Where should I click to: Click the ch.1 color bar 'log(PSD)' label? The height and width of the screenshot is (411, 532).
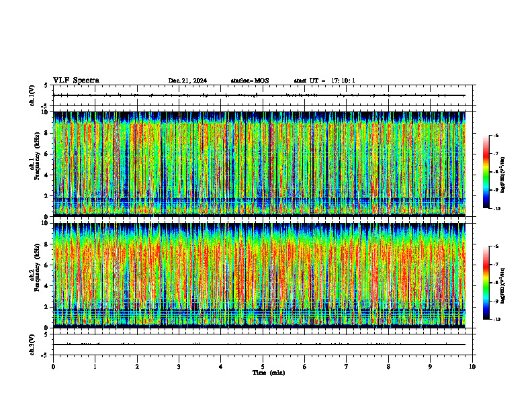(x=503, y=175)
